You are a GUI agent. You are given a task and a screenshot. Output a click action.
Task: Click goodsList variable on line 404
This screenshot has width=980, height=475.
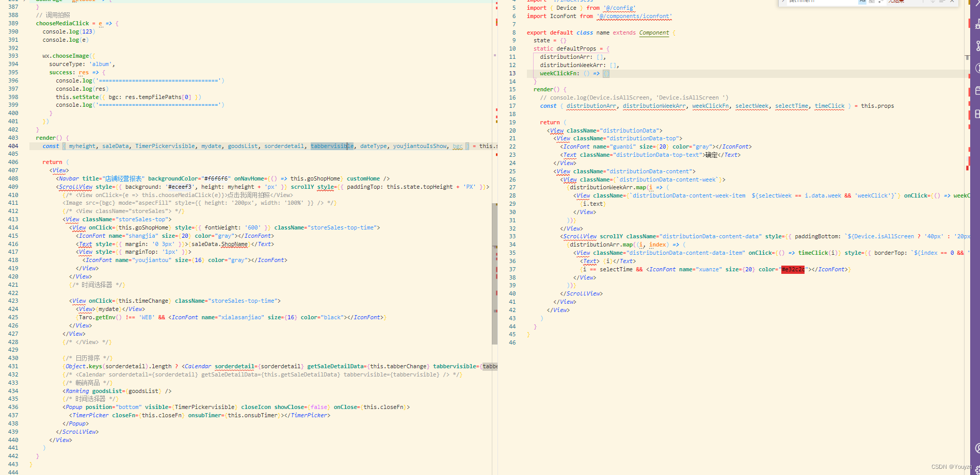(x=243, y=146)
